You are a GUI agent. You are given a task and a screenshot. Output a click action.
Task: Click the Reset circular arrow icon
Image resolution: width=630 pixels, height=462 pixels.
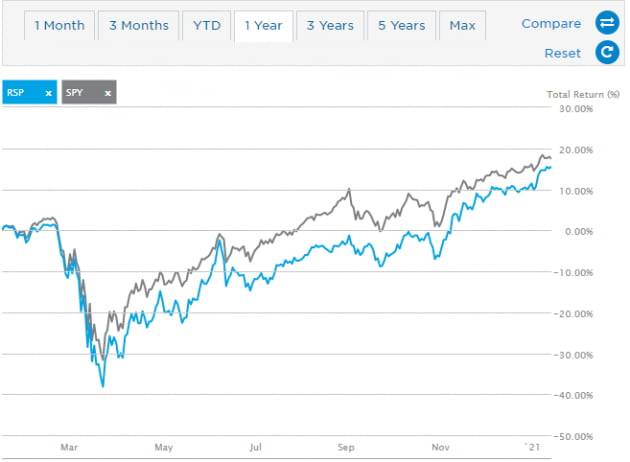click(x=606, y=53)
